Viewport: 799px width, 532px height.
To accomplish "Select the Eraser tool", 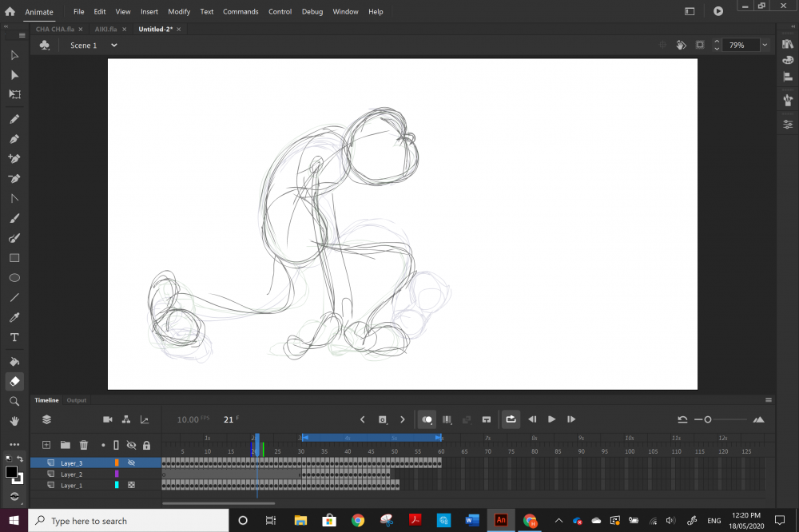I will coord(14,381).
